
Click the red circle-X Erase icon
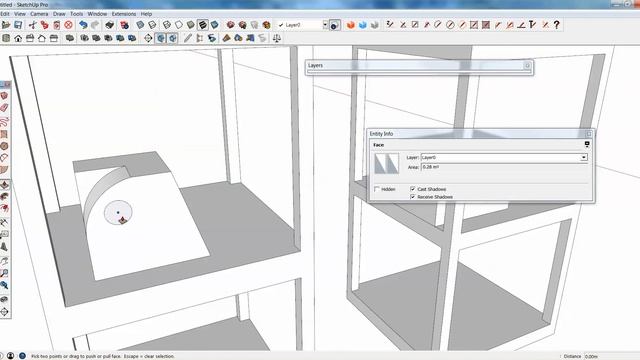tap(68, 25)
